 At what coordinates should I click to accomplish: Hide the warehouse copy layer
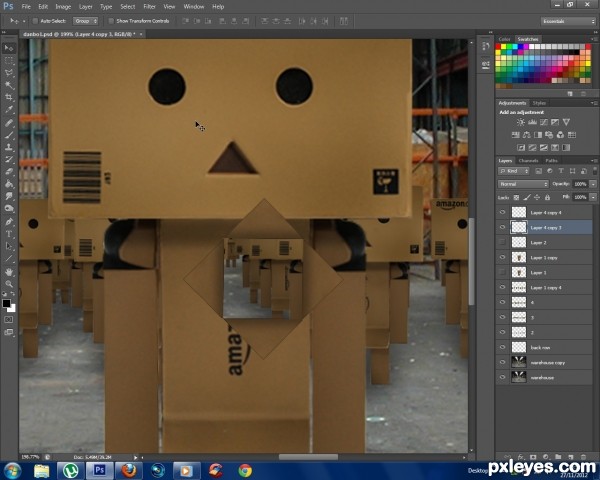coord(502,362)
